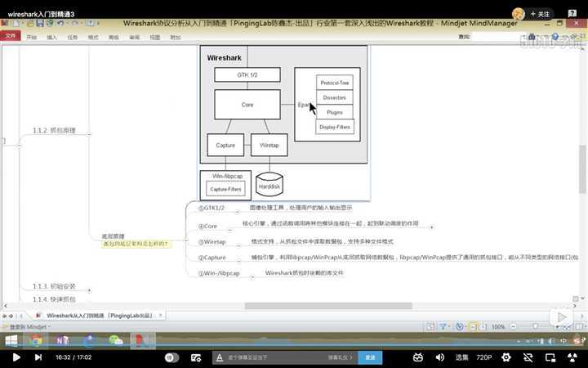Click the Wireshark architecture diagram image
Image resolution: width=588 pixels, height=368 pixels.
[284, 123]
